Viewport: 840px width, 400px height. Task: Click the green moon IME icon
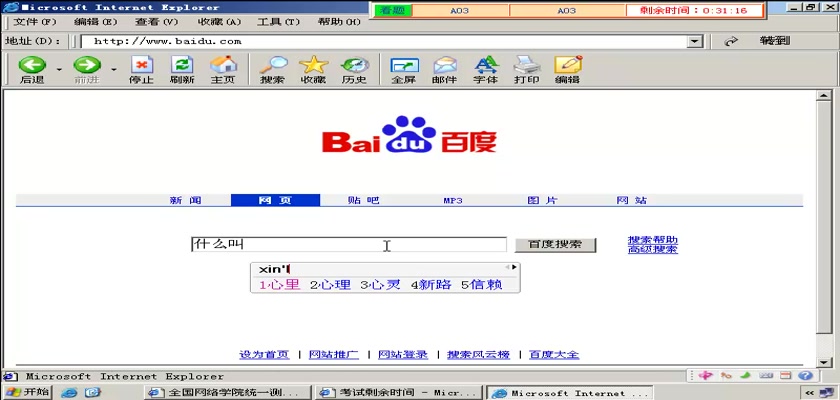tap(746, 376)
